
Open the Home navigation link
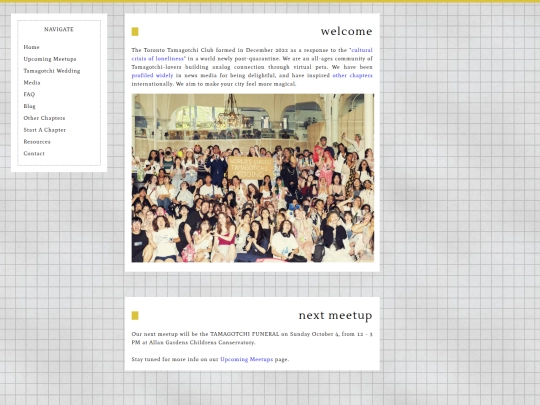[31, 47]
